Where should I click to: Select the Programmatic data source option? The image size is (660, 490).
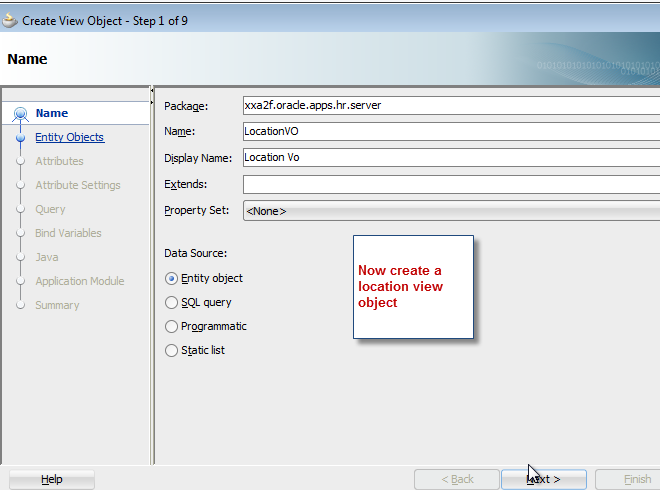pos(171,327)
